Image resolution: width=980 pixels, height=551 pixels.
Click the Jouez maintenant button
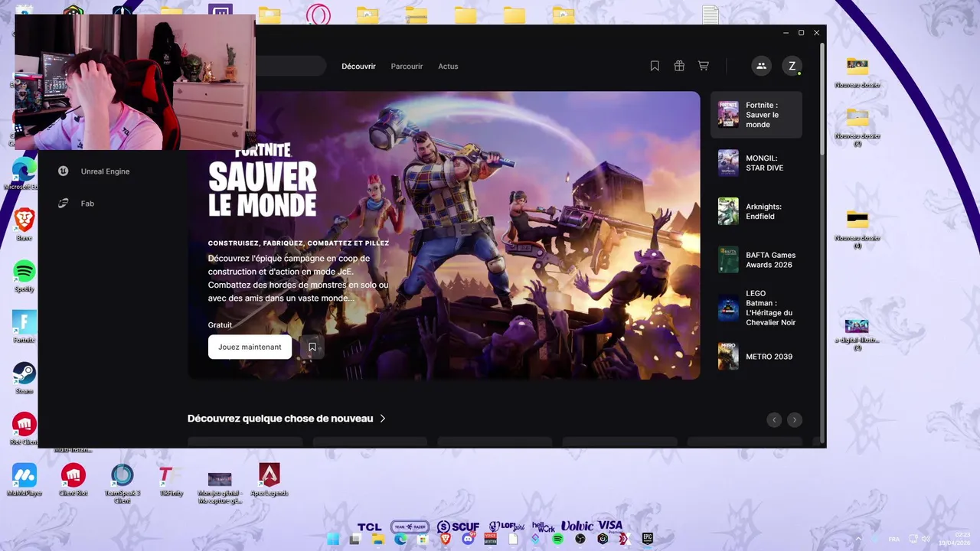tap(250, 347)
